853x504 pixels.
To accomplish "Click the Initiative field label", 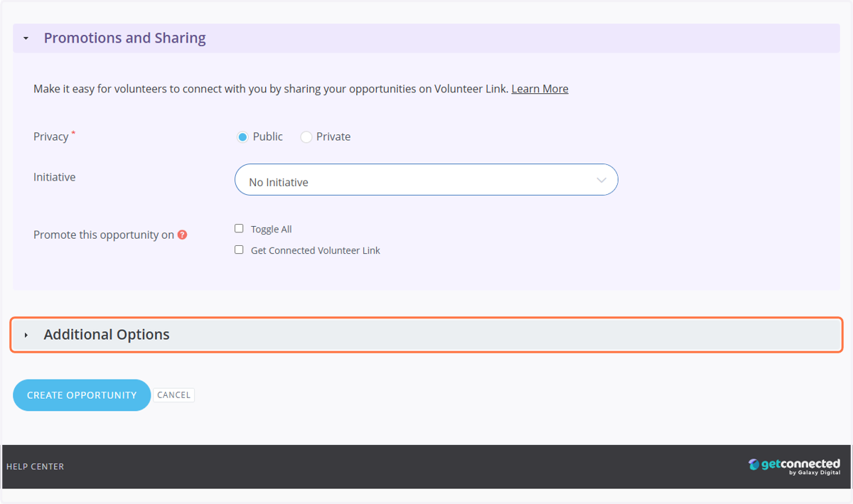I will click(54, 177).
